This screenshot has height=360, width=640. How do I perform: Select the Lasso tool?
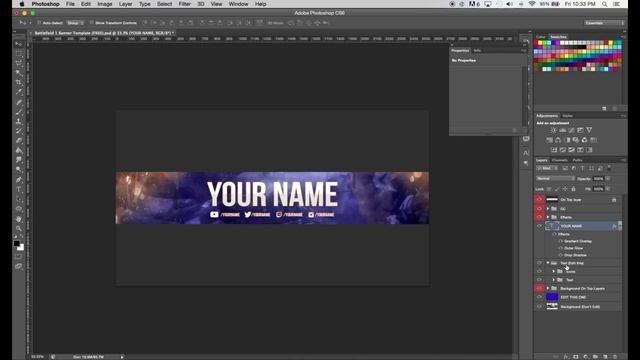click(x=19, y=63)
